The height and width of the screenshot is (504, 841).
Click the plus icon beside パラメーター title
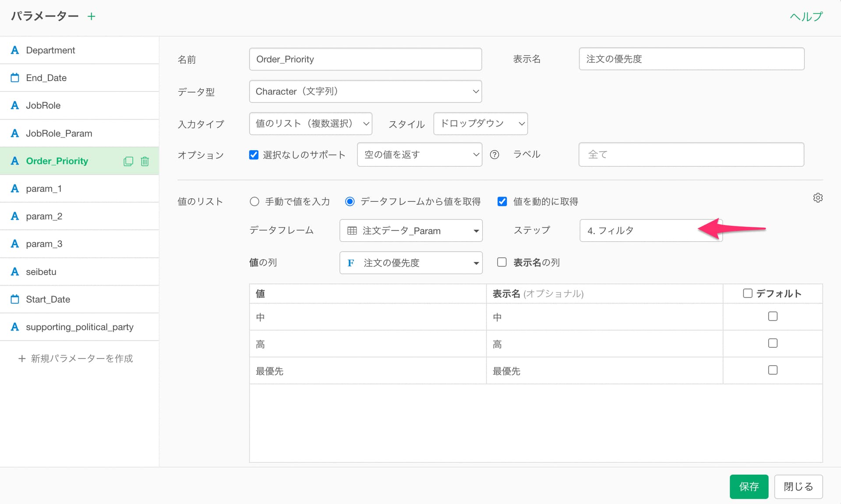[x=91, y=17]
